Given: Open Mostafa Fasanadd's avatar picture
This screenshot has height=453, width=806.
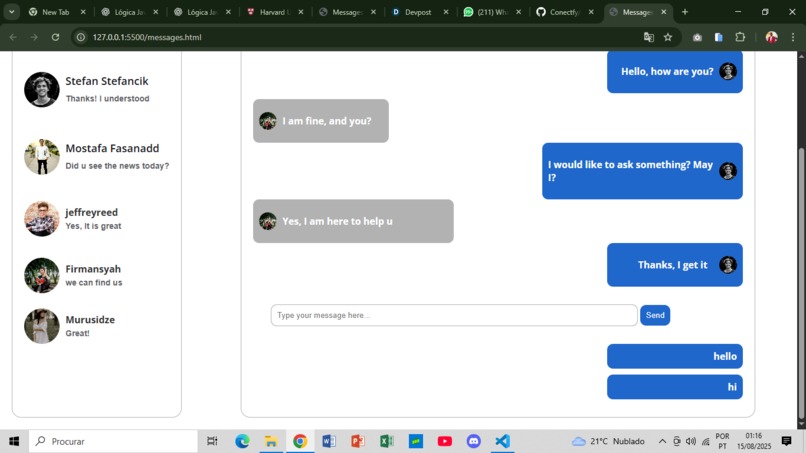Looking at the screenshot, I should pos(42,157).
